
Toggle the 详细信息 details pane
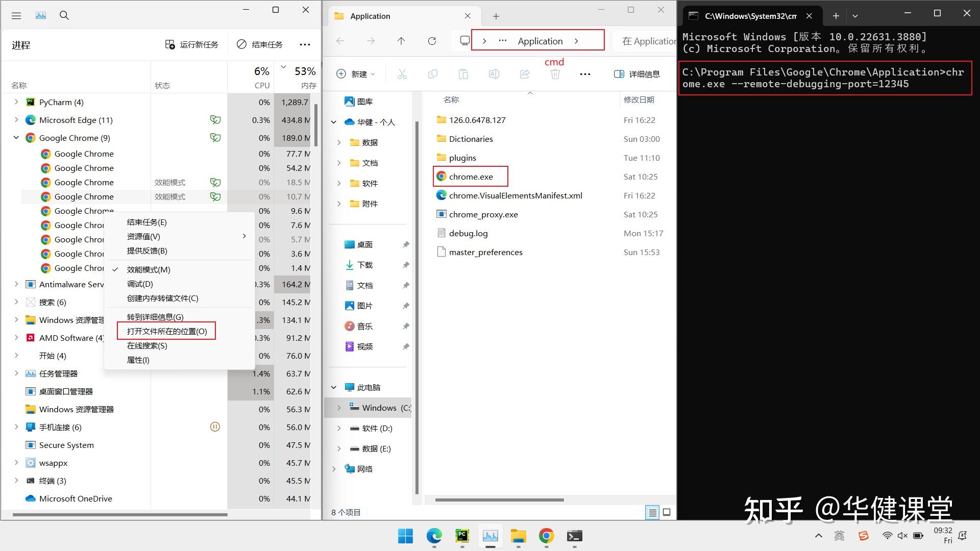coord(636,74)
